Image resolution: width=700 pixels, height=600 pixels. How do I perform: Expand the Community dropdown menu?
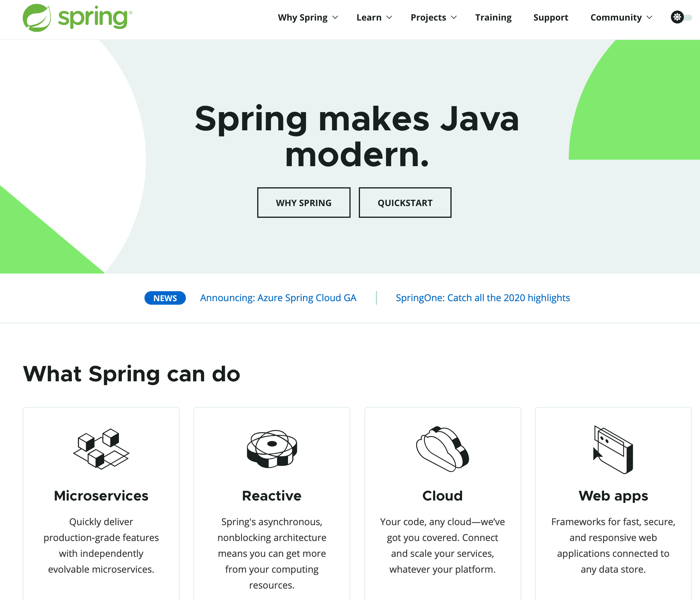pos(622,17)
